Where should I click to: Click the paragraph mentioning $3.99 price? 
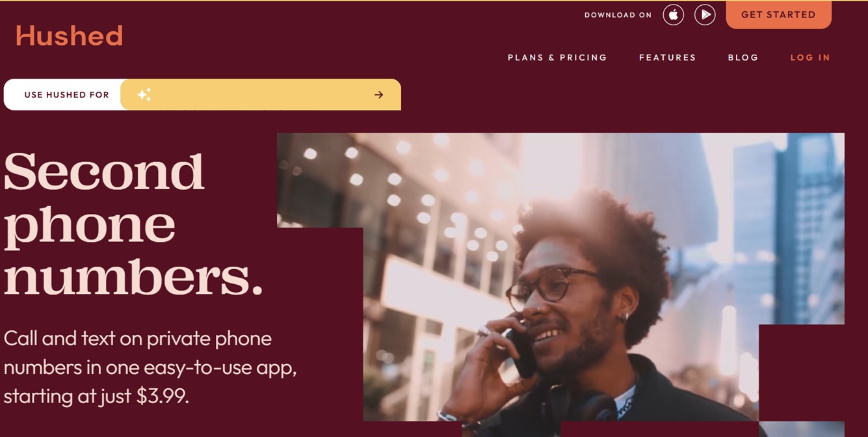(150, 367)
